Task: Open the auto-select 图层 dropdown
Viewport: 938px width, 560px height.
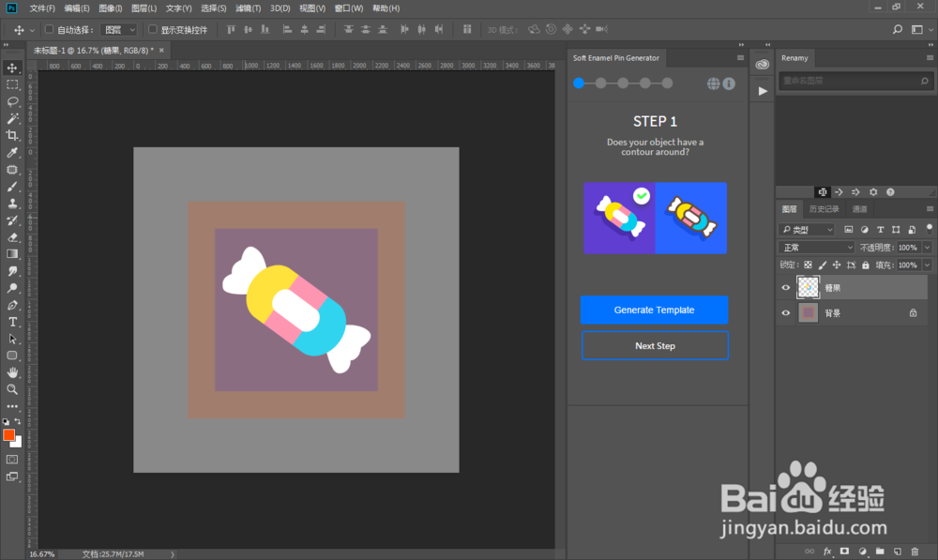Action: click(119, 29)
